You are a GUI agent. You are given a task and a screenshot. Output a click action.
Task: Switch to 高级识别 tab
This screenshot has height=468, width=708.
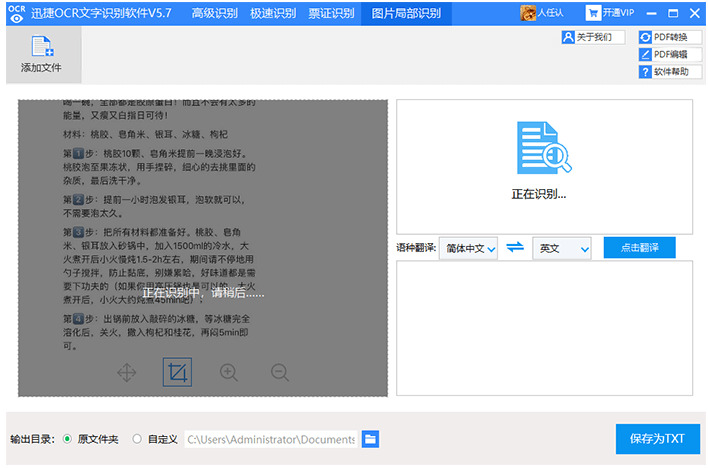(x=215, y=13)
